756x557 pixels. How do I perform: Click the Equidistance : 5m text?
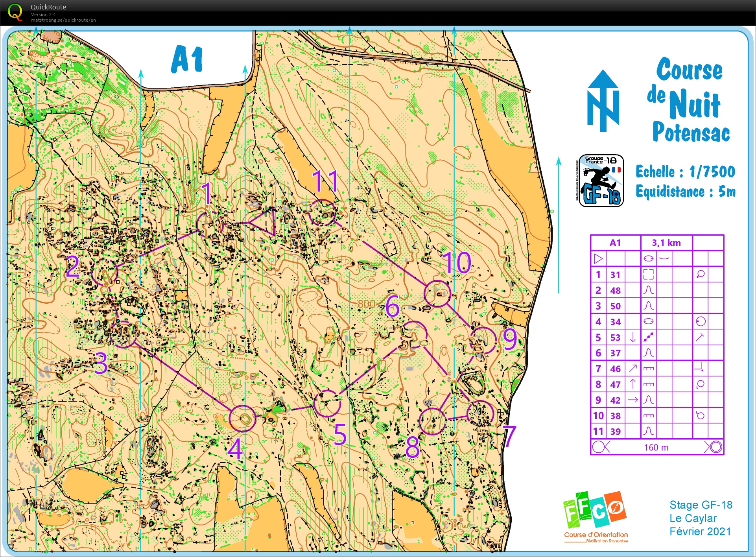pos(686,192)
